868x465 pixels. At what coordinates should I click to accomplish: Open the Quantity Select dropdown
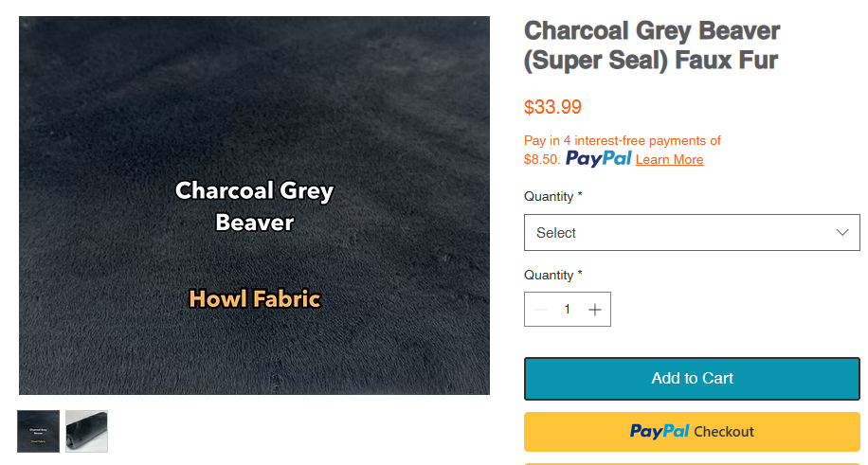click(692, 232)
